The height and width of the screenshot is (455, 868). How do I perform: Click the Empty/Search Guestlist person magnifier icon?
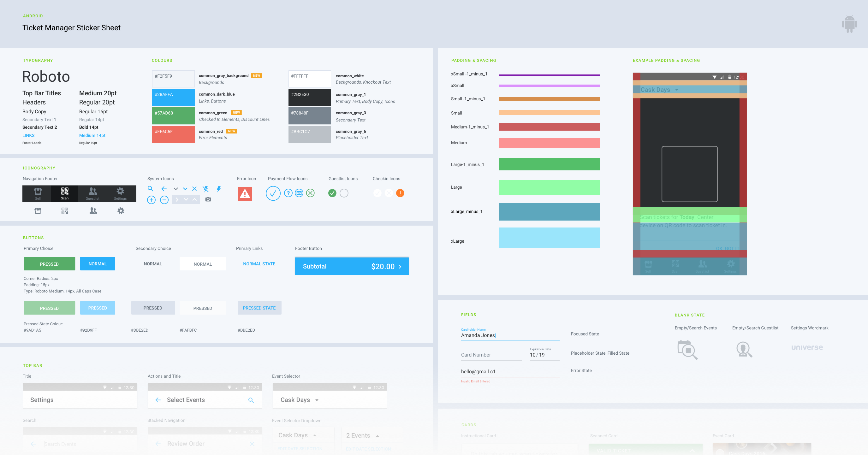[744, 350]
